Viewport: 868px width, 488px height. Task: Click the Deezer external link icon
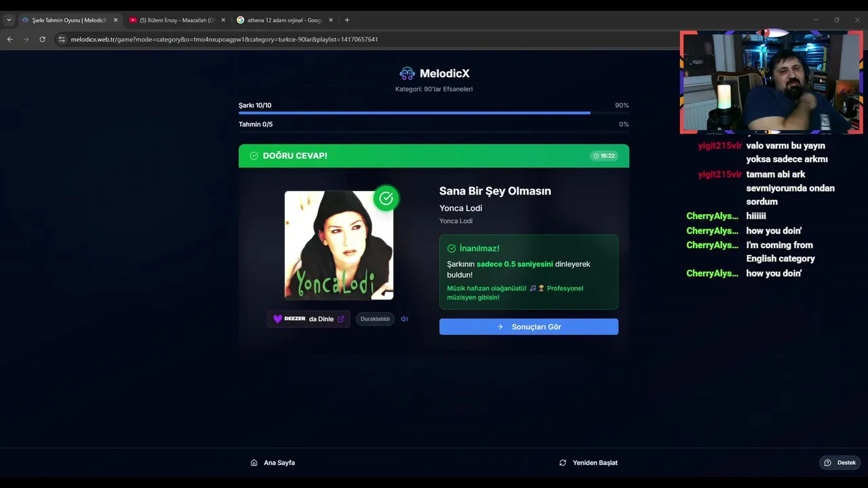coord(341,319)
